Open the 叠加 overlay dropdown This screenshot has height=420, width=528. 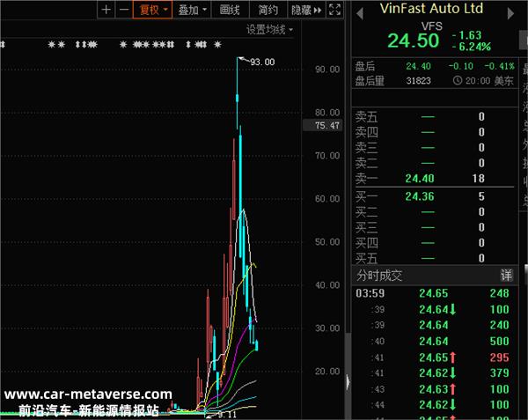[192, 10]
